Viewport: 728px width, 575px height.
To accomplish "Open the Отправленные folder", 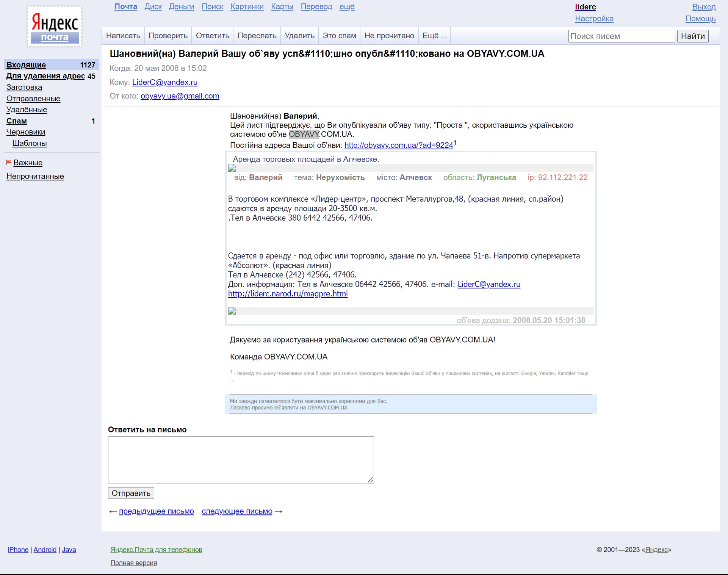I will (33, 99).
